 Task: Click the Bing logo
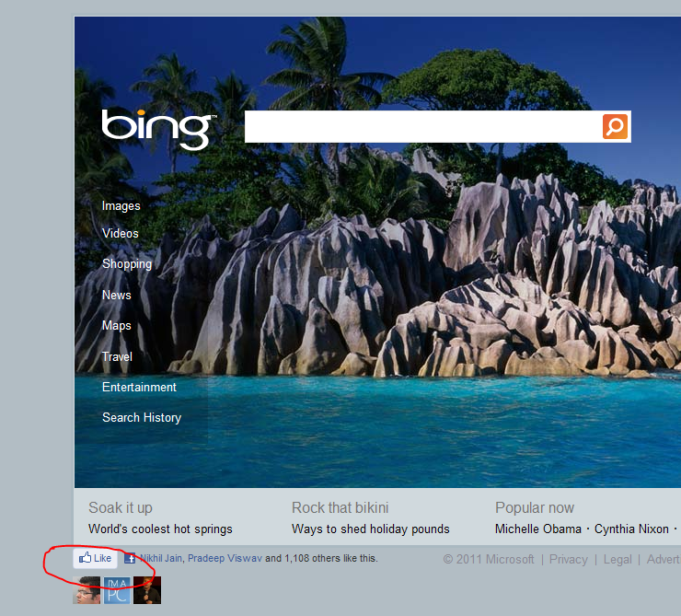click(158, 129)
